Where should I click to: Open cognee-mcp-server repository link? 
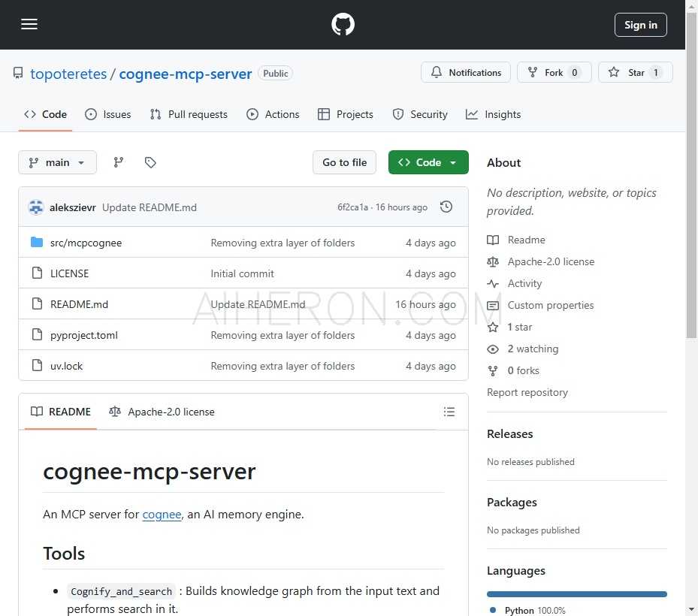click(185, 74)
